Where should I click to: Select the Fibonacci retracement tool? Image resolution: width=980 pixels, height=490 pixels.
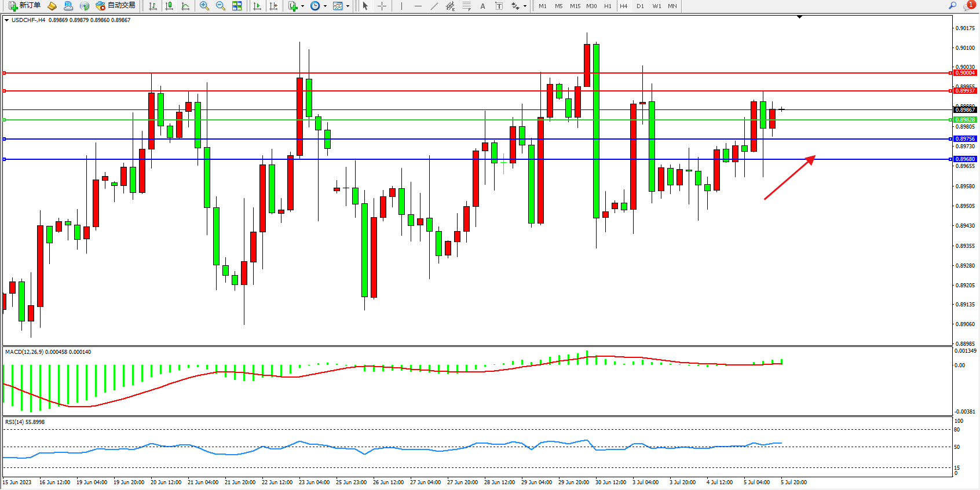pyautogui.click(x=466, y=6)
